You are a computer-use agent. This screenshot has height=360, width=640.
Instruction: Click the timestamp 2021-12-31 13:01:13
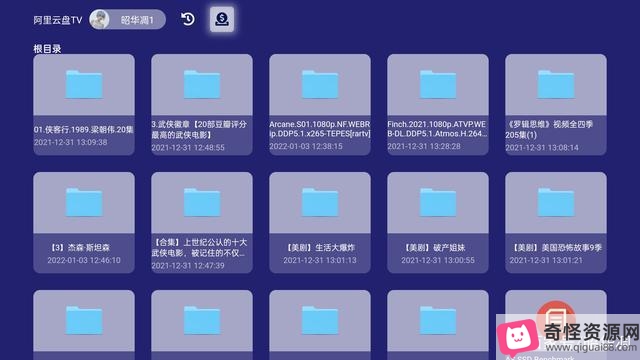[x=320, y=260]
